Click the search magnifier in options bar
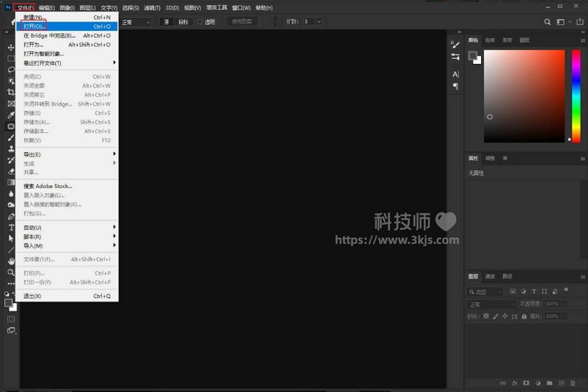This screenshot has height=392, width=588. [x=547, y=22]
